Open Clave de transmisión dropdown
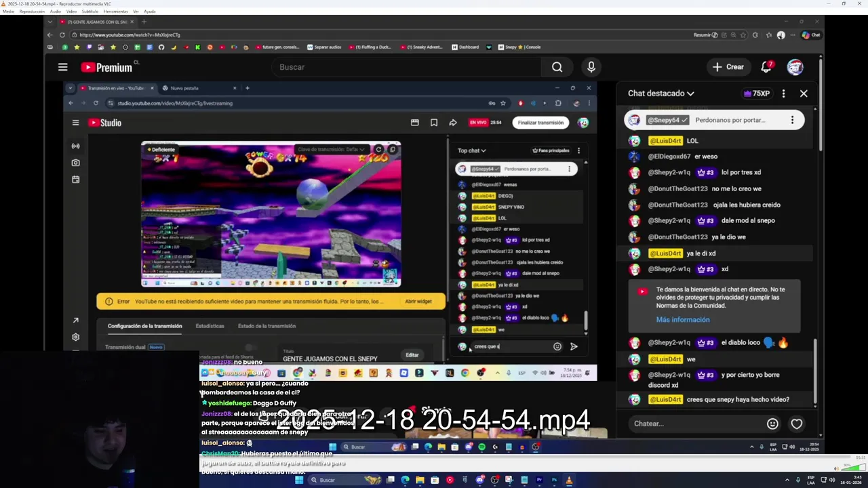The image size is (868, 488). 332,149
